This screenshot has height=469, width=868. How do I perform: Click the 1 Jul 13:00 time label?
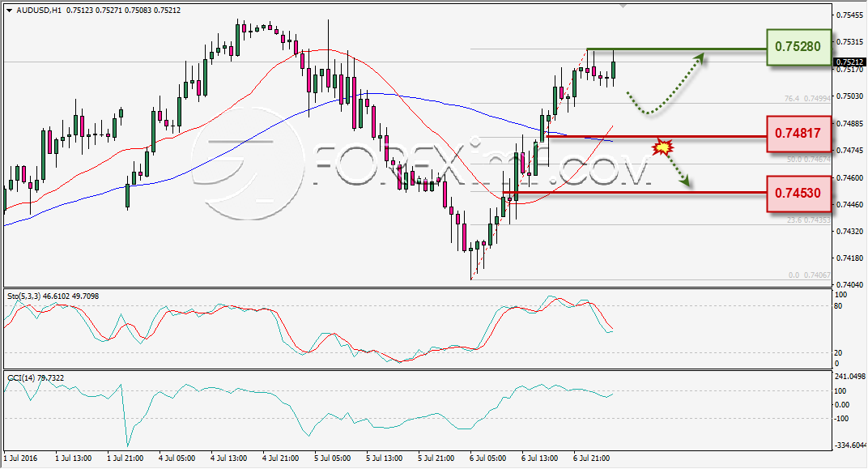pyautogui.click(x=74, y=458)
